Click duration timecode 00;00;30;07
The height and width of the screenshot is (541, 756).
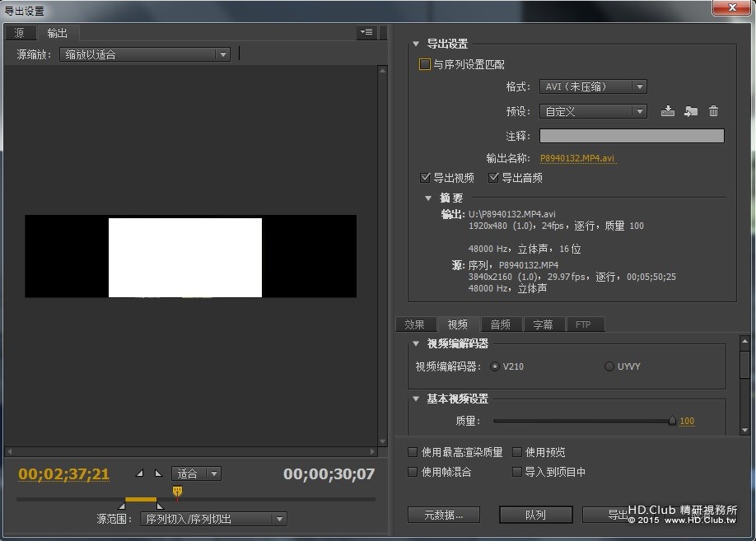329,474
